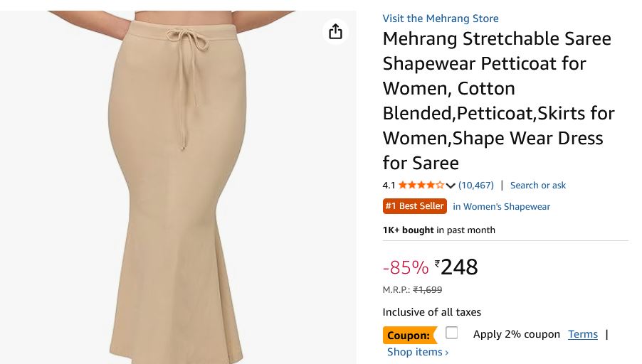Open the Women's Shapewear category link
The image size is (642, 364).
pyautogui.click(x=501, y=207)
